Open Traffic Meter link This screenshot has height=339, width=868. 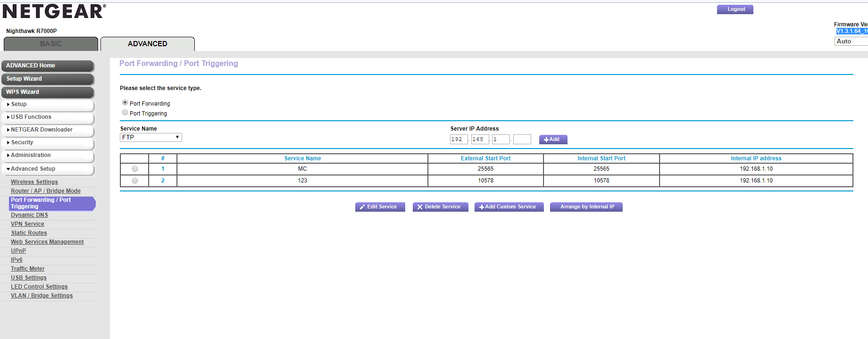(x=28, y=269)
